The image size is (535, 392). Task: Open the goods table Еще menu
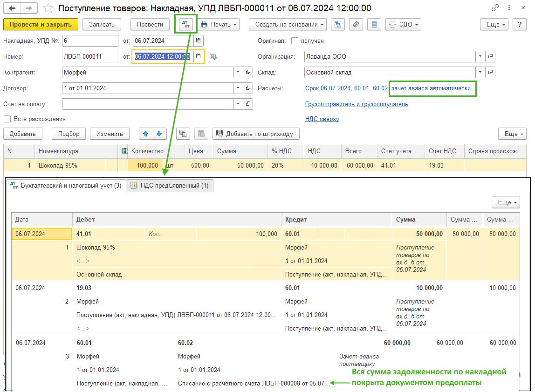click(513, 134)
